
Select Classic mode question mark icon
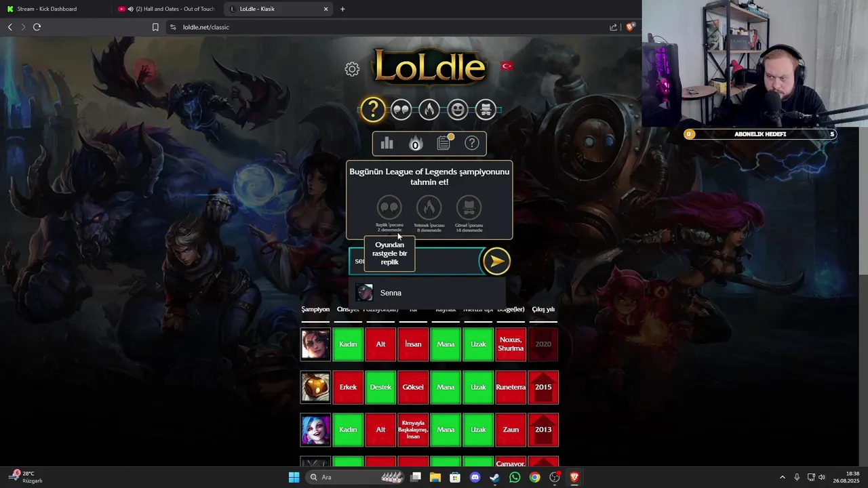(x=372, y=109)
